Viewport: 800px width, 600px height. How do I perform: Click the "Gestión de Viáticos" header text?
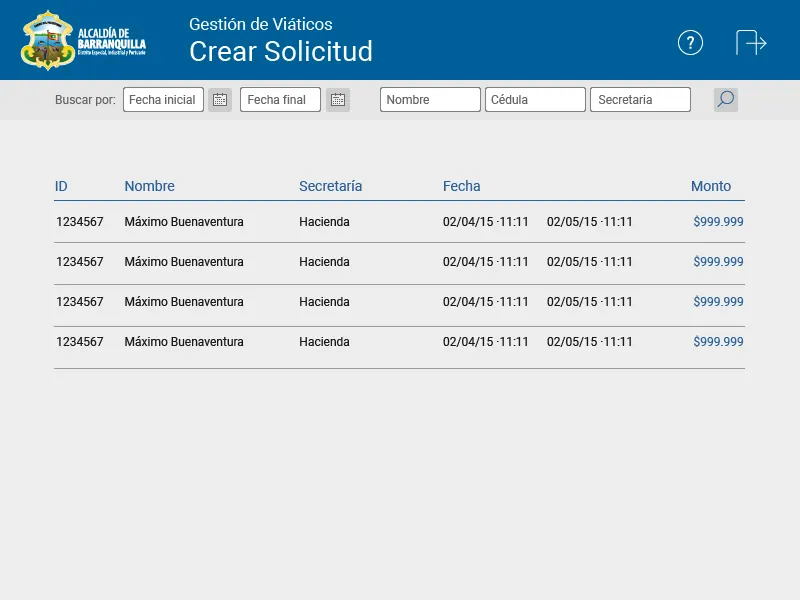coord(261,24)
